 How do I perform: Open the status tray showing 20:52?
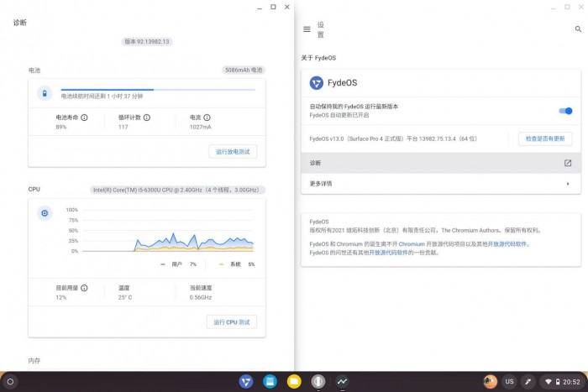click(561, 382)
